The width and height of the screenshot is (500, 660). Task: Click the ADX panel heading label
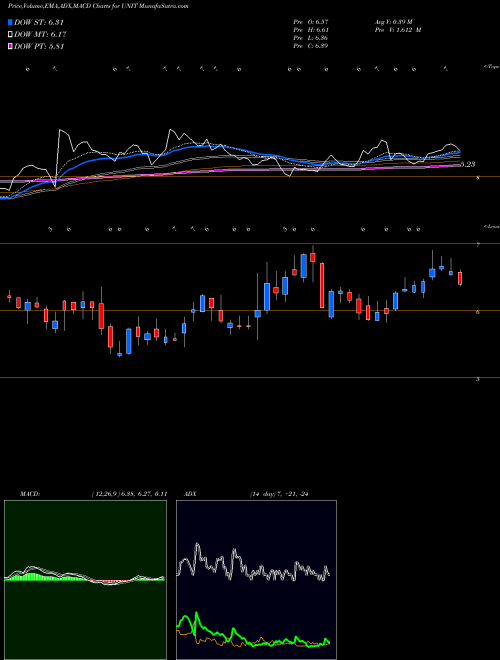190,494
